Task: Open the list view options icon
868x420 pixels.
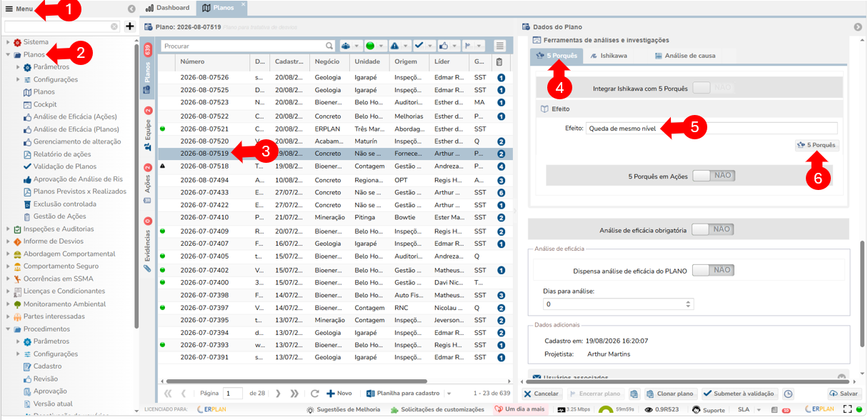Action: pos(500,46)
